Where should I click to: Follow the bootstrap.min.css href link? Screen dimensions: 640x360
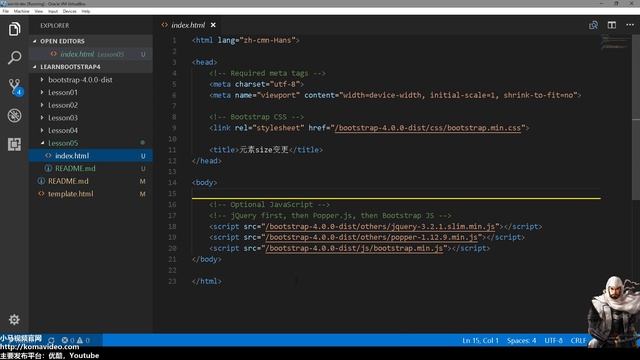428,128
